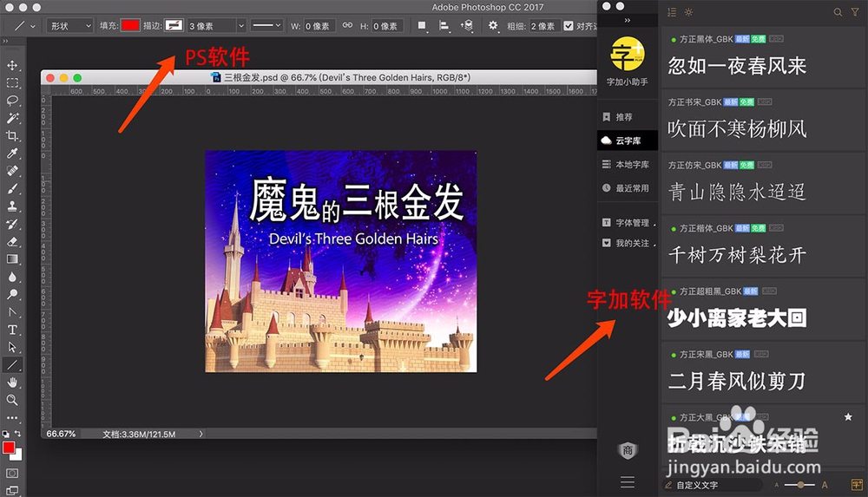Toggle the align edges checkbox
868x497 pixels.
(x=569, y=25)
